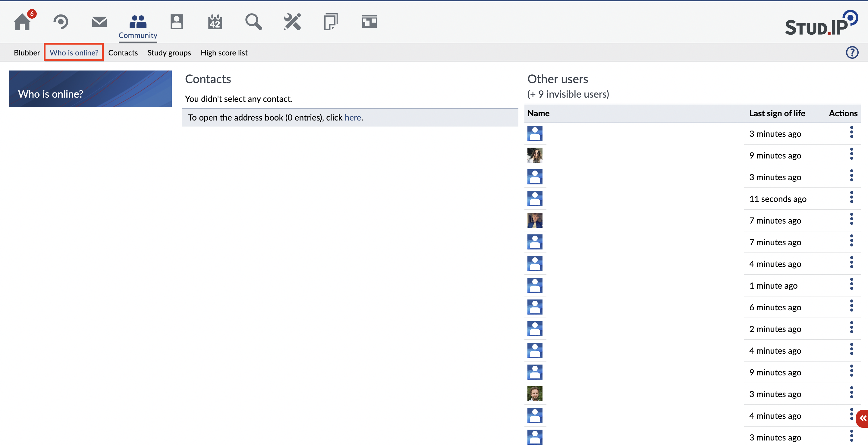Image resolution: width=868 pixels, height=445 pixels.
Task: Expand the red sidebar arrow toggle
Action: point(863,418)
